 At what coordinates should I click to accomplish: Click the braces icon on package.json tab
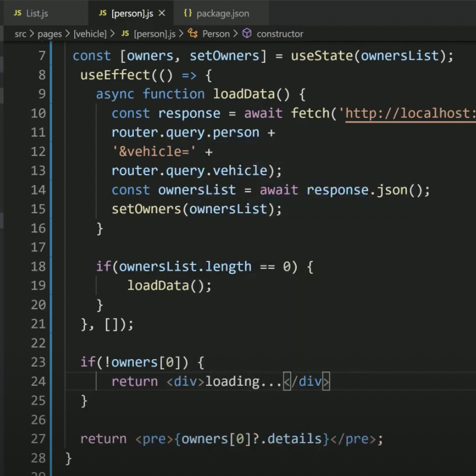coord(188,13)
